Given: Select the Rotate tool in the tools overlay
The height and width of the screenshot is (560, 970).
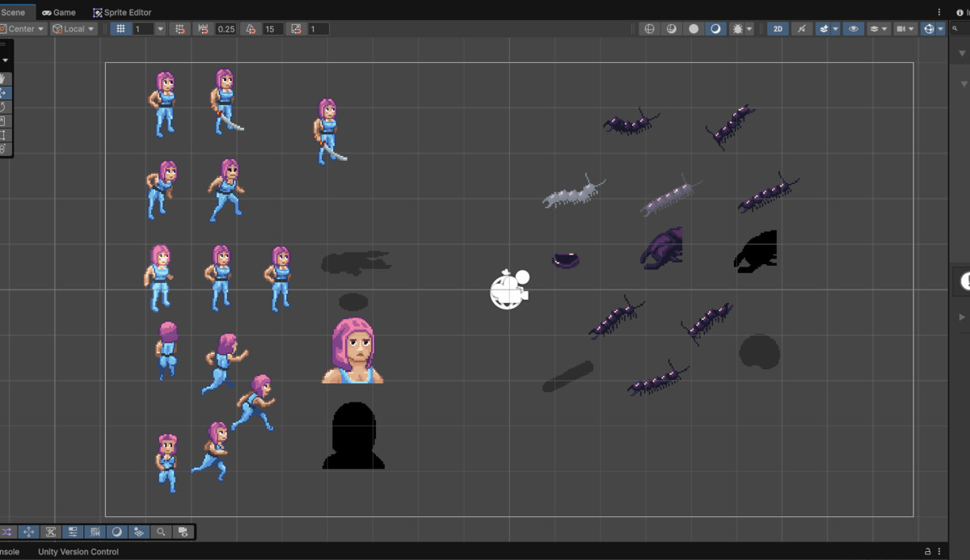Looking at the screenshot, I should click(4, 107).
